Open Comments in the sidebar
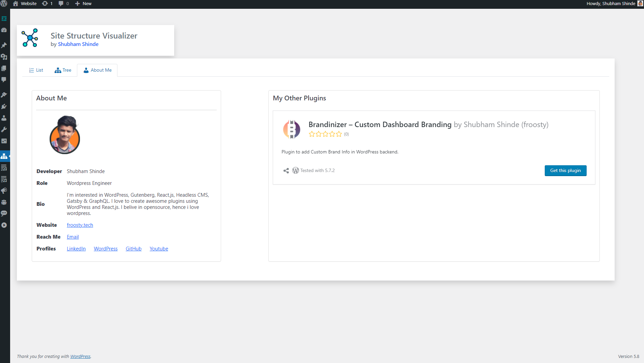This screenshot has width=644, height=363. point(4,80)
